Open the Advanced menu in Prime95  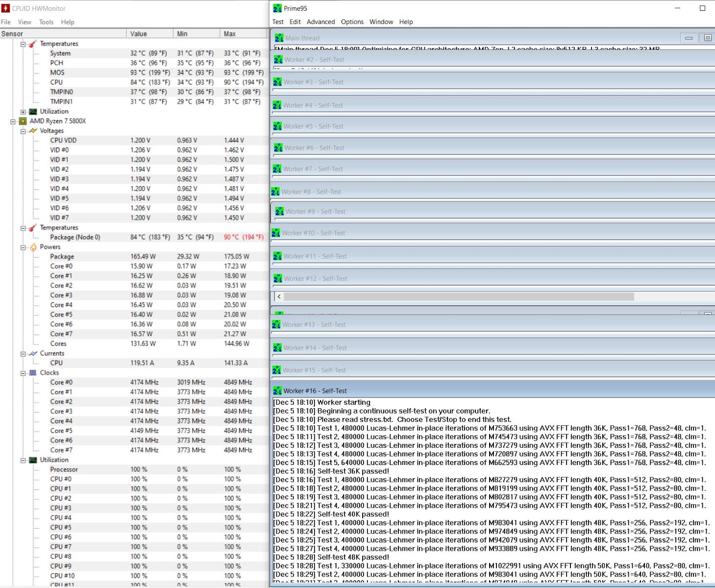coord(321,22)
